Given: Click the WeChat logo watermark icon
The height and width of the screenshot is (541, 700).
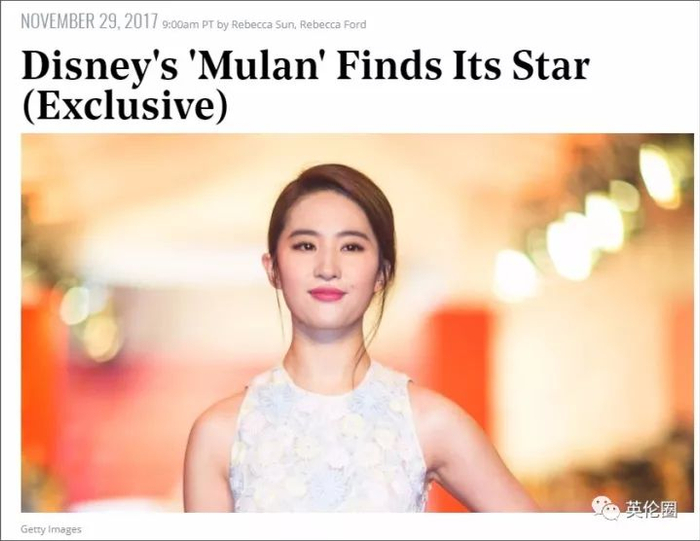Looking at the screenshot, I should tap(606, 508).
